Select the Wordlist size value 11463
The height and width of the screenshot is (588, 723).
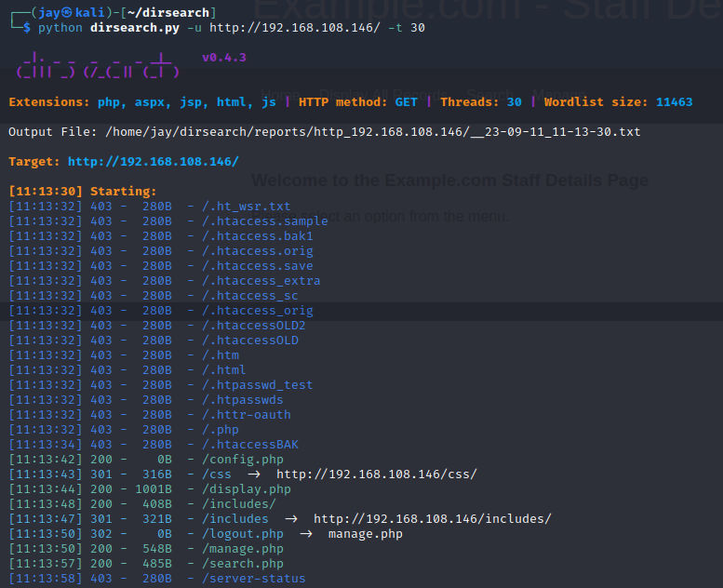pos(674,102)
